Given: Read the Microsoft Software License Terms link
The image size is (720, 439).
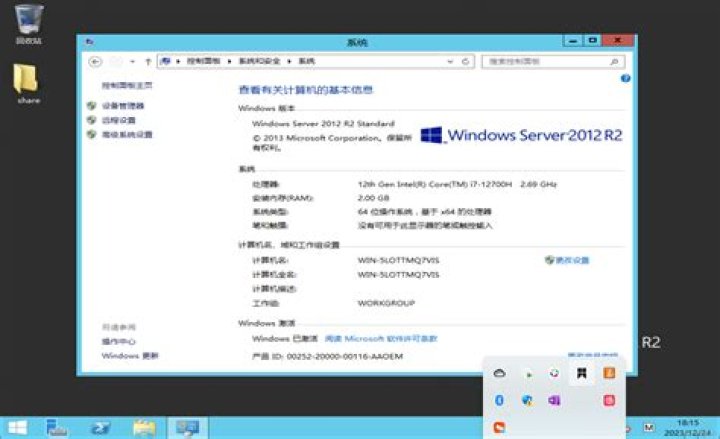Looking at the screenshot, I should point(381,339).
